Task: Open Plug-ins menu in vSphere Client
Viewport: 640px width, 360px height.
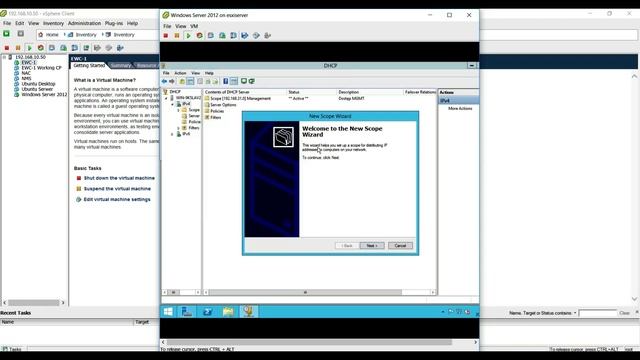Action: click(113, 23)
